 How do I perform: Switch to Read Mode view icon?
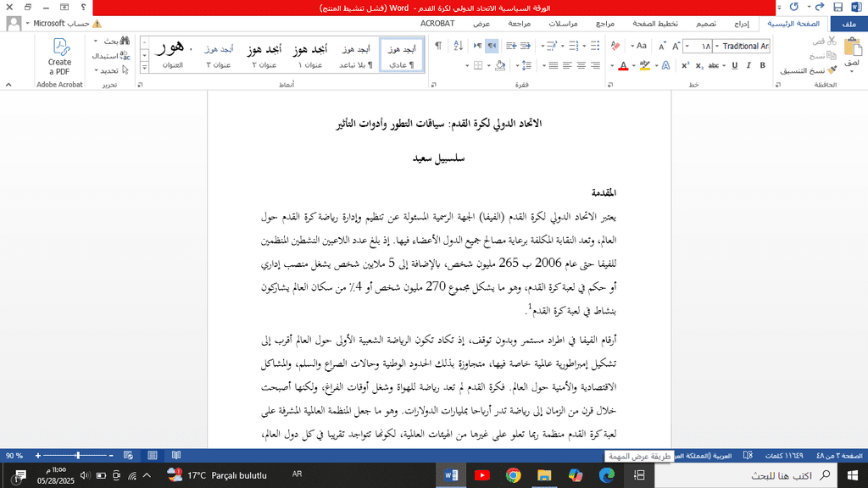click(x=176, y=455)
